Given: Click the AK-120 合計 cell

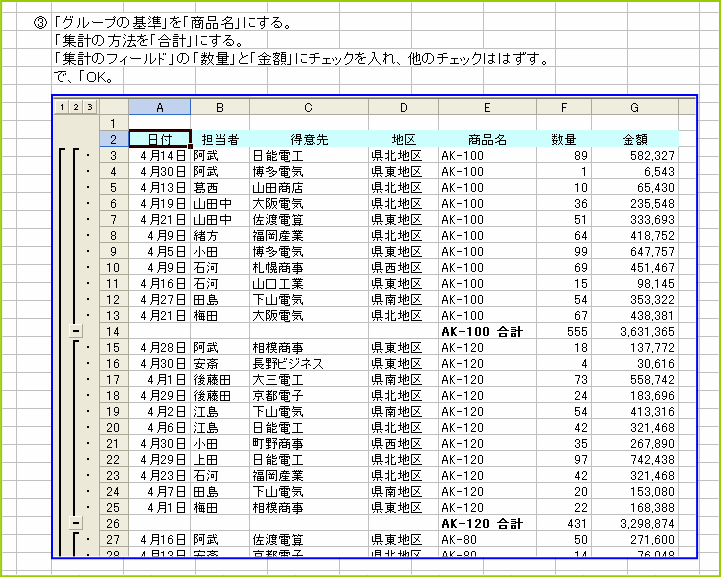Looking at the screenshot, I should [487, 523].
